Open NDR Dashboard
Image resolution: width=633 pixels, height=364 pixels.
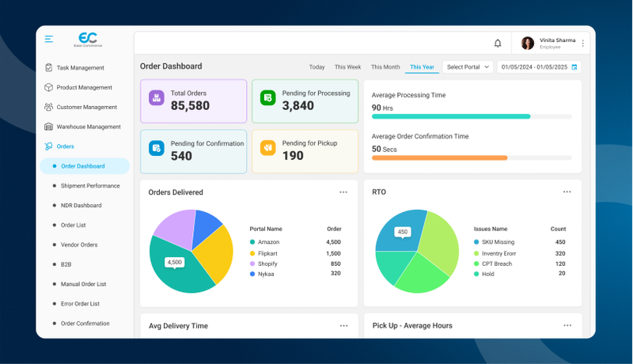tap(81, 206)
